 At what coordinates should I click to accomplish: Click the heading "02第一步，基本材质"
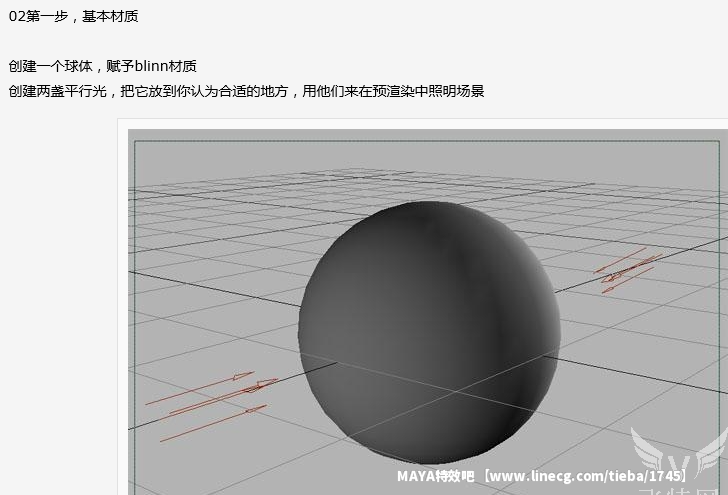tap(73, 16)
